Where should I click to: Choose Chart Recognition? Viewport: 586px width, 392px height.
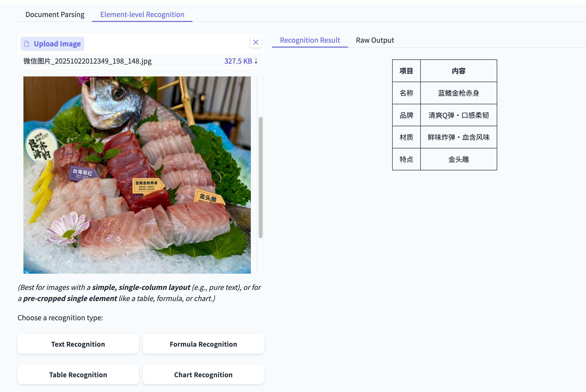pyautogui.click(x=203, y=374)
